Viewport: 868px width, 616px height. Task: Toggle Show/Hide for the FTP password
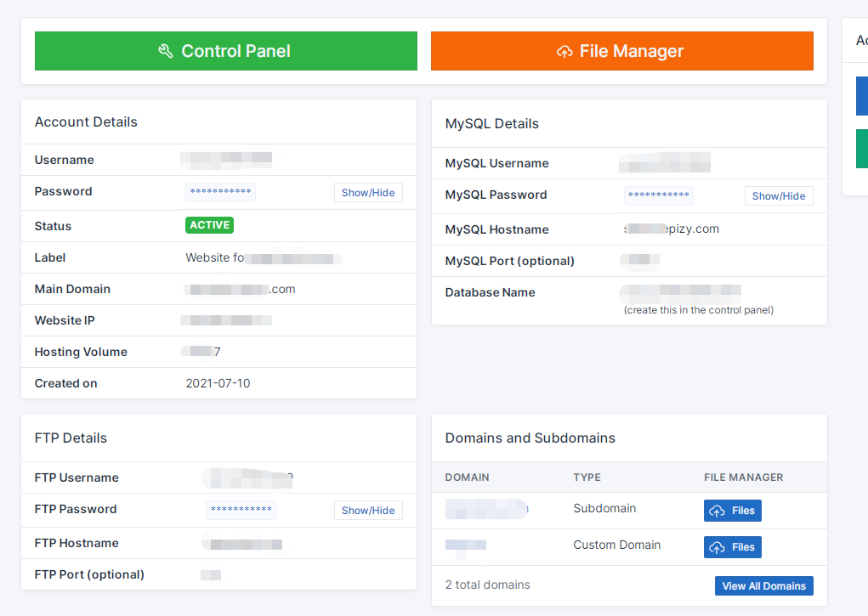point(368,511)
